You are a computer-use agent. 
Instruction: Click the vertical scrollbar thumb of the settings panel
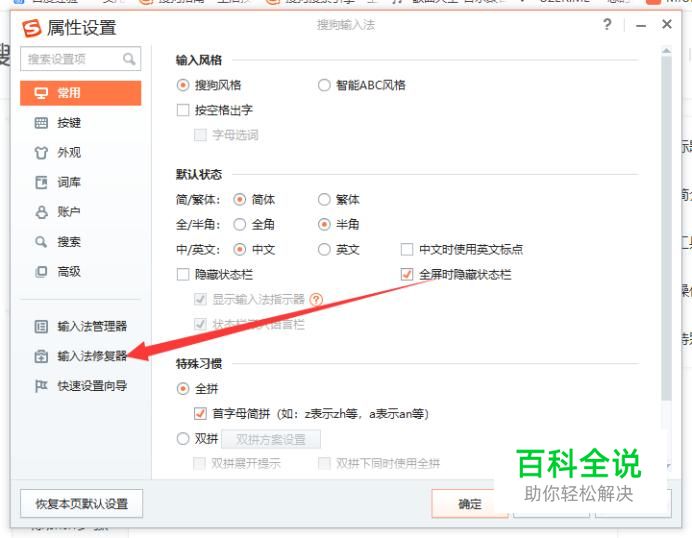point(666,229)
